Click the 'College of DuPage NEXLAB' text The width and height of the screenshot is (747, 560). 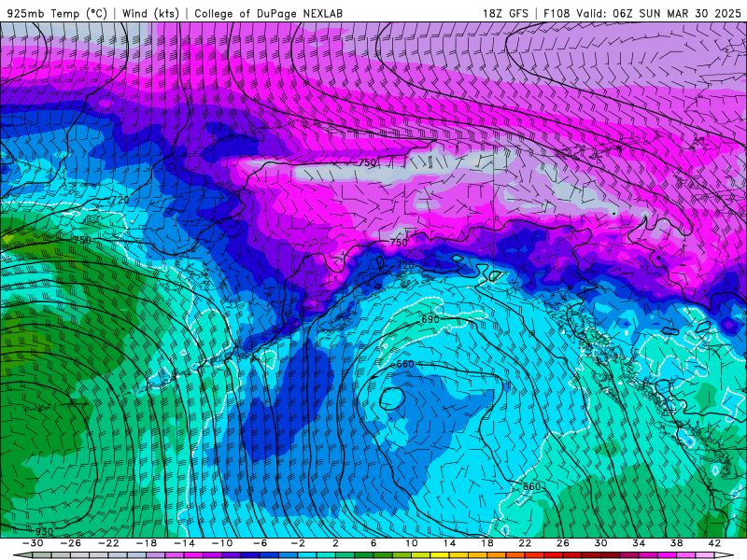point(268,13)
